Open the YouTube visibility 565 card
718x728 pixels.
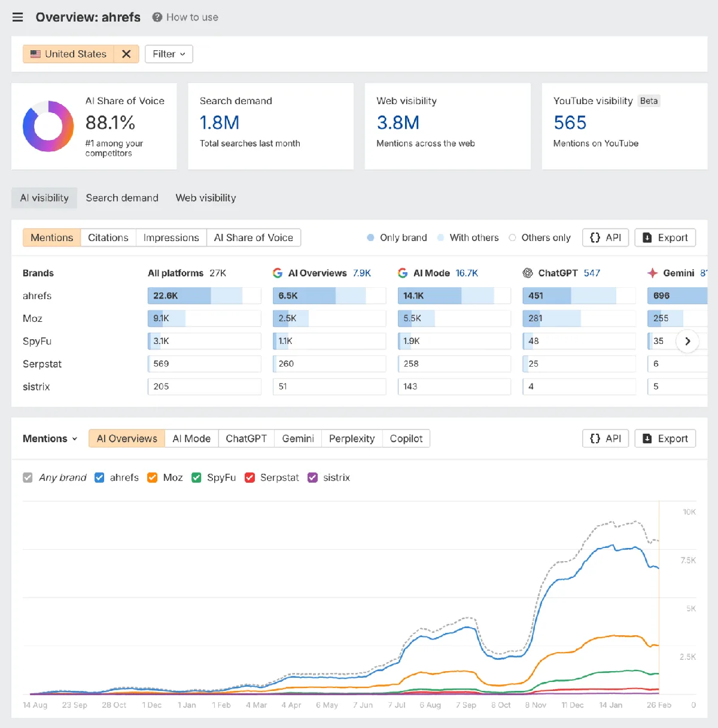click(625, 126)
